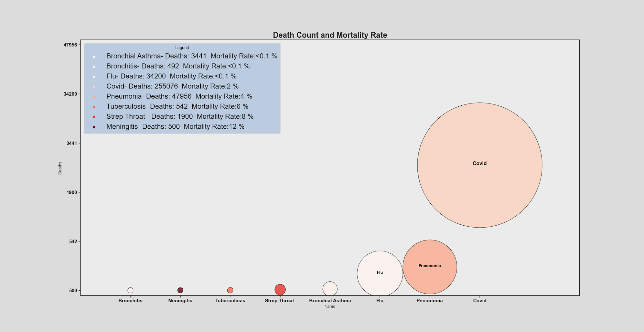Select the small Tuberculosis bubble
Screen dimensions: 644x332
[x=230, y=290]
